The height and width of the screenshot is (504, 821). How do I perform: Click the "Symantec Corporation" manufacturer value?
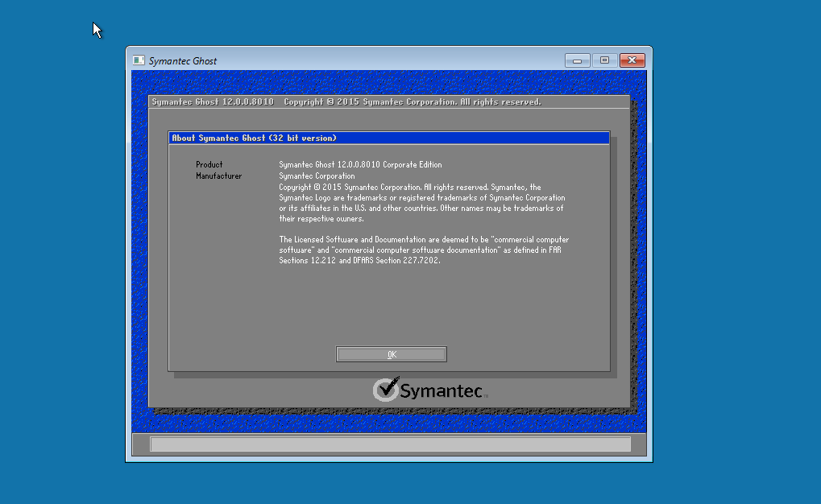click(x=317, y=176)
